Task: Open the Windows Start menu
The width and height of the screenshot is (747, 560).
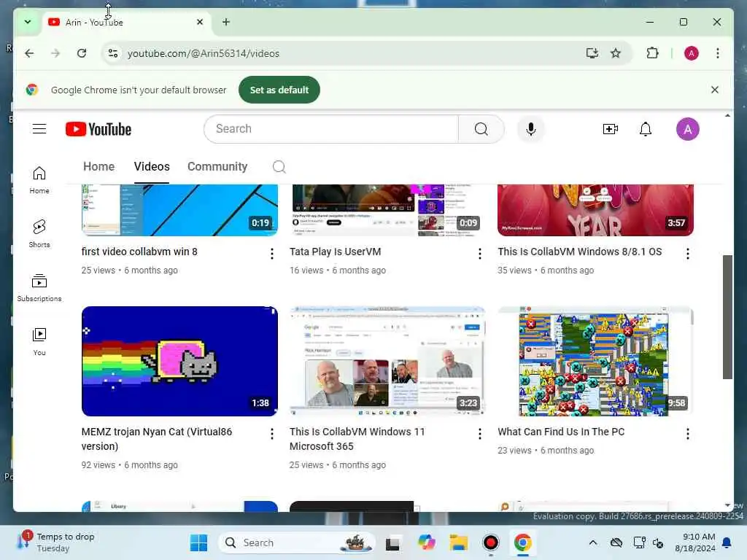Action: pos(198,542)
